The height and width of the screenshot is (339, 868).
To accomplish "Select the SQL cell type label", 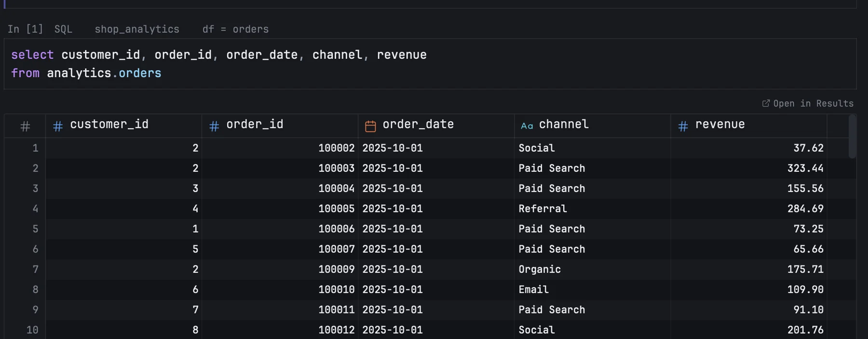I will pos(63,29).
